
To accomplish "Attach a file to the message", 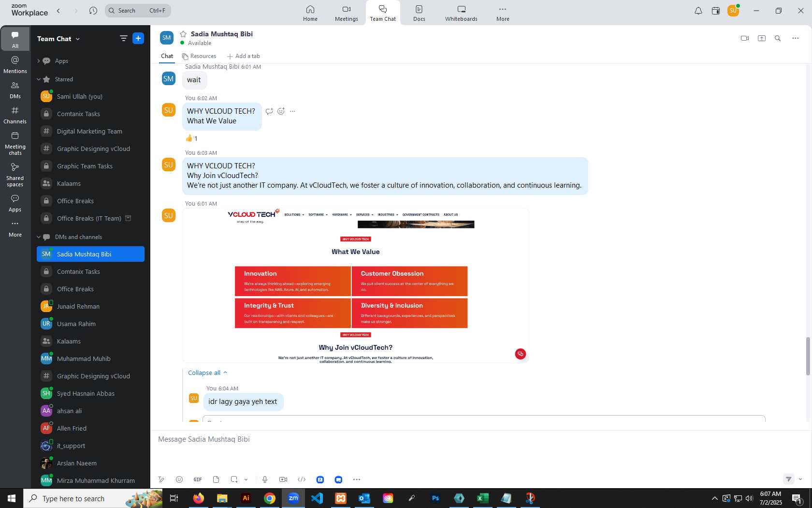I will 216,479.
